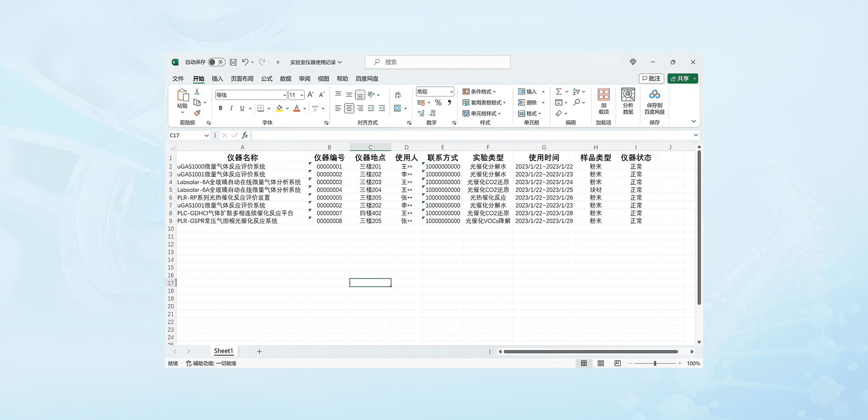
Task: Add a new sheet with plus button
Action: [x=259, y=351]
